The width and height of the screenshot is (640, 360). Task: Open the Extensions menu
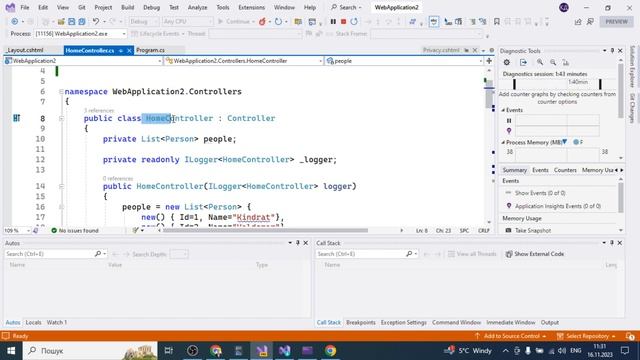pos(251,7)
